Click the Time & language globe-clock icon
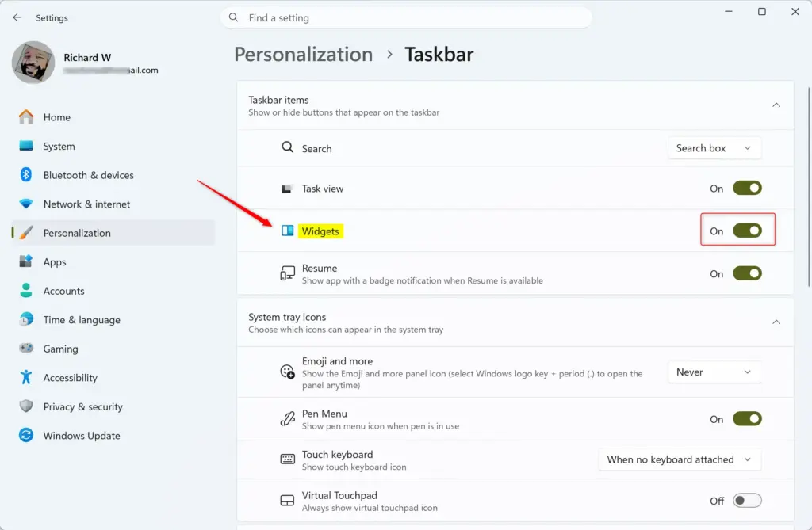Image resolution: width=812 pixels, height=530 pixels. (26, 319)
